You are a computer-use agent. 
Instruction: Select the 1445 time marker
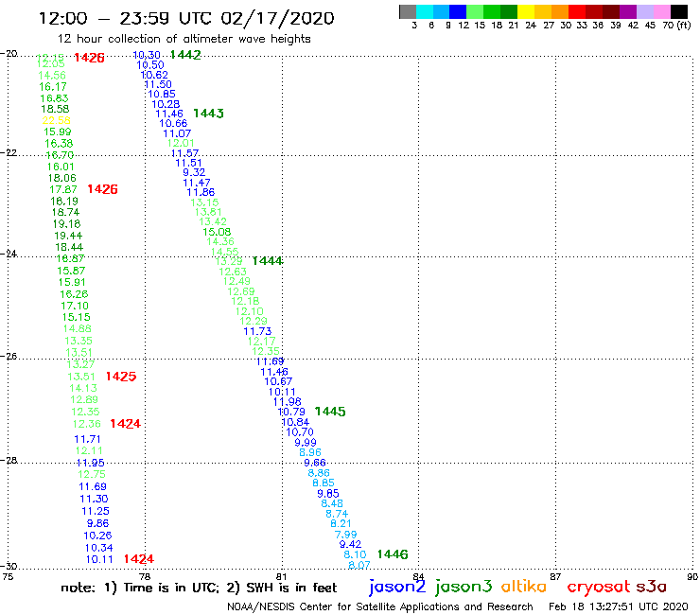coord(330,412)
